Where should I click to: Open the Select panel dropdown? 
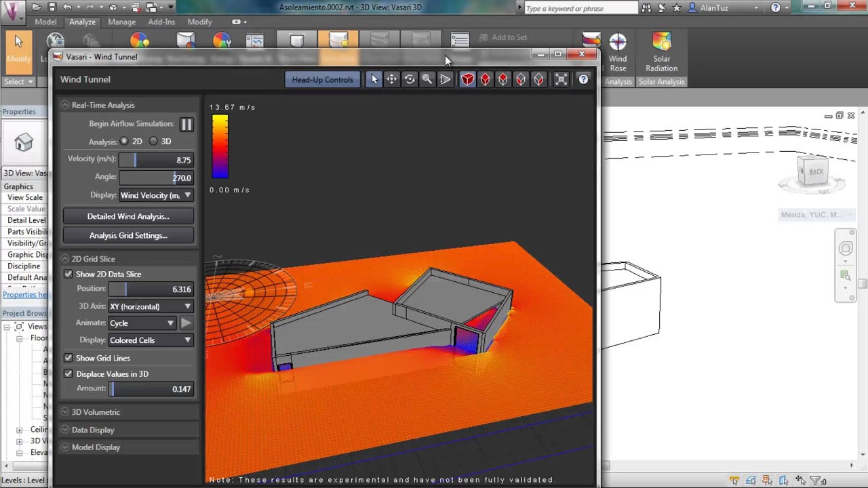pos(18,81)
